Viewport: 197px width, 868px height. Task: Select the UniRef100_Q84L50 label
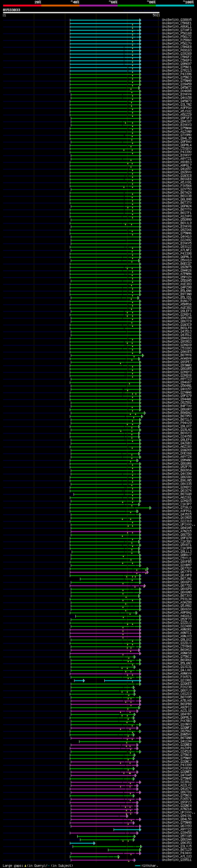coord(177,819)
